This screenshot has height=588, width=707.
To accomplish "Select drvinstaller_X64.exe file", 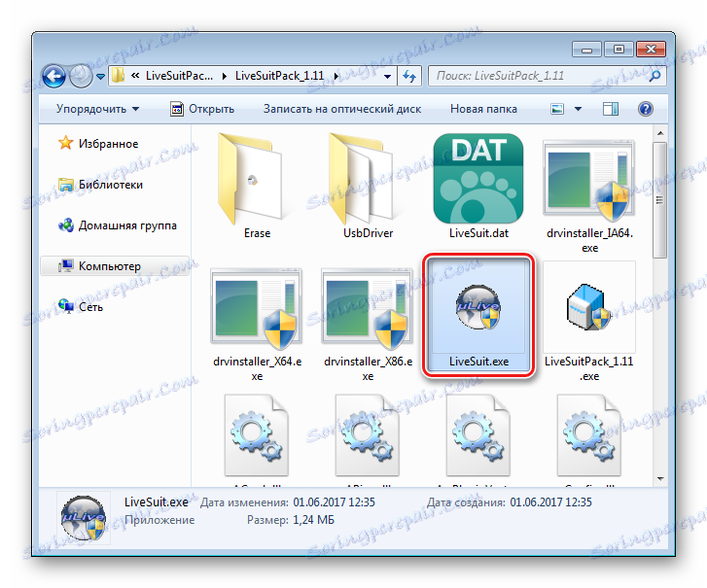I will [257, 325].
